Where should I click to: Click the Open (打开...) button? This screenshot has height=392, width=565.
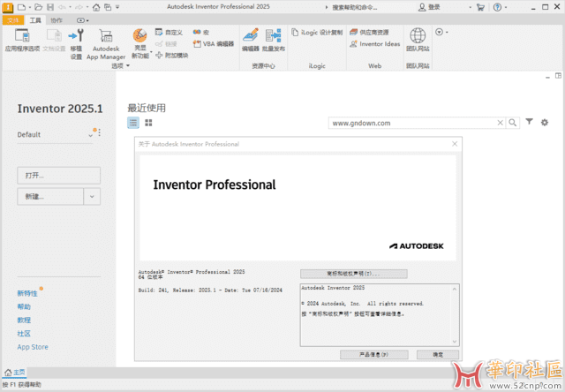click(x=59, y=176)
